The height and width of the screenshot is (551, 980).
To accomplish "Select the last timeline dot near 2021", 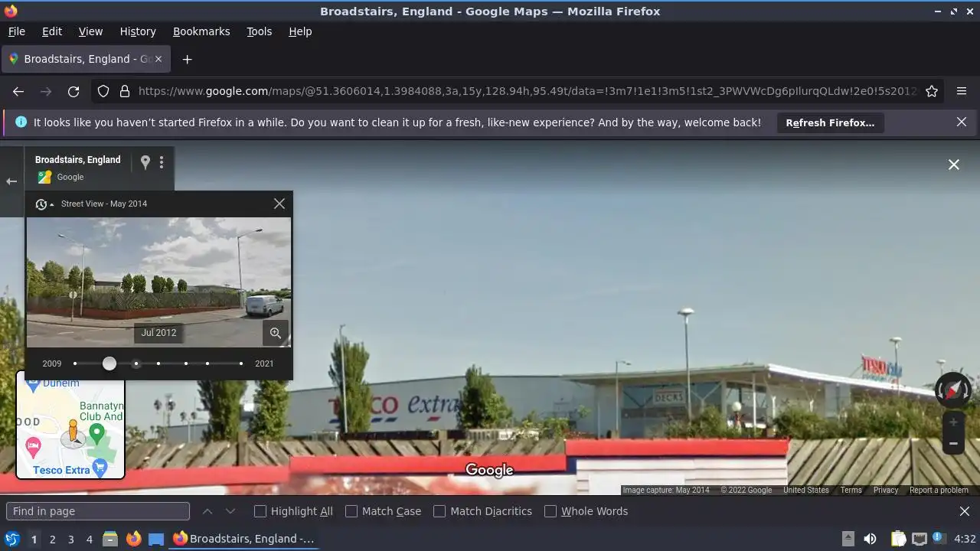I will [241, 364].
